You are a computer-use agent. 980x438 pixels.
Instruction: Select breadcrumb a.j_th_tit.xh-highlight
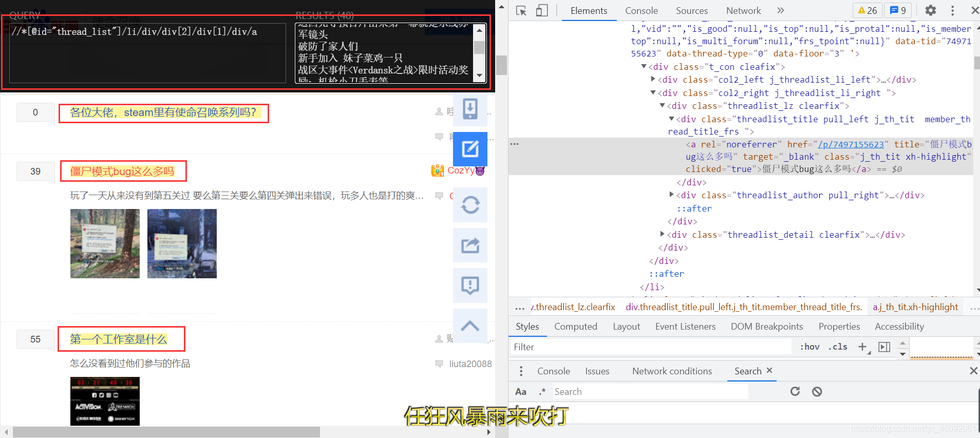point(915,307)
